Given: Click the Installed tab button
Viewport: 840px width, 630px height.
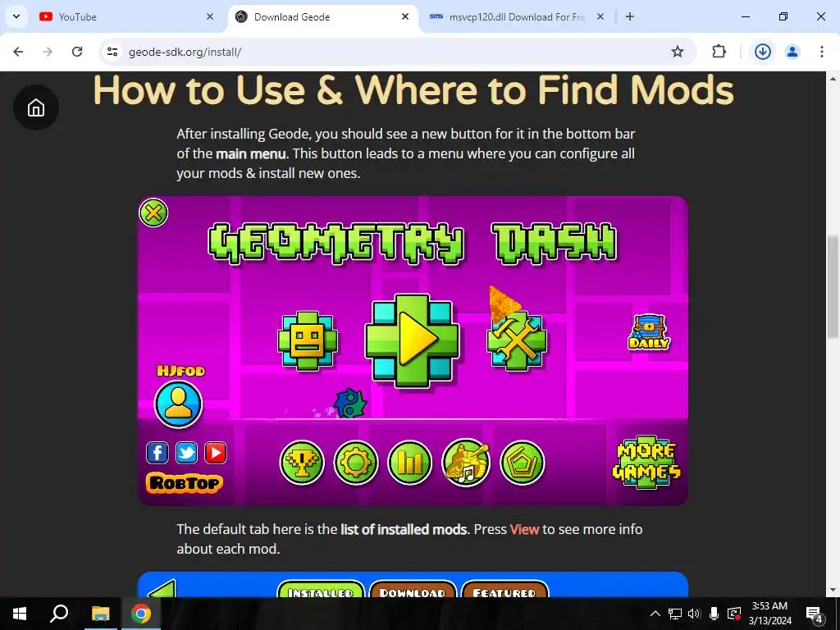Looking at the screenshot, I should tap(321, 589).
